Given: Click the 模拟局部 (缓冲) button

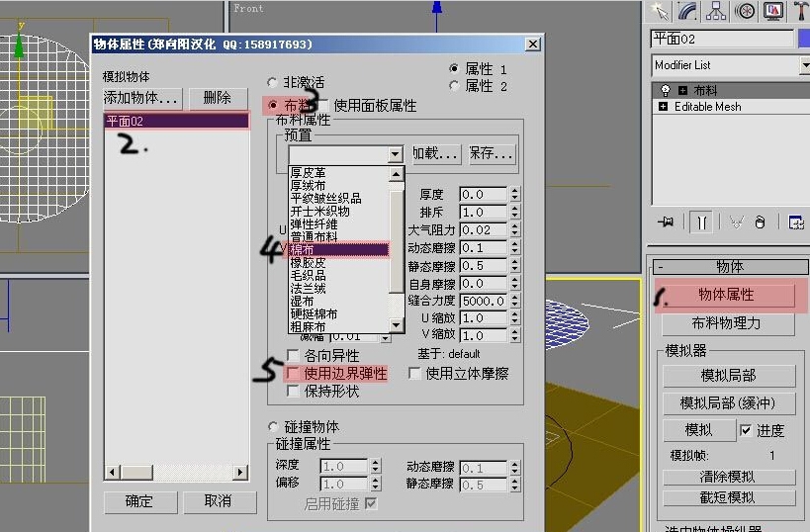Looking at the screenshot, I should (728, 402).
